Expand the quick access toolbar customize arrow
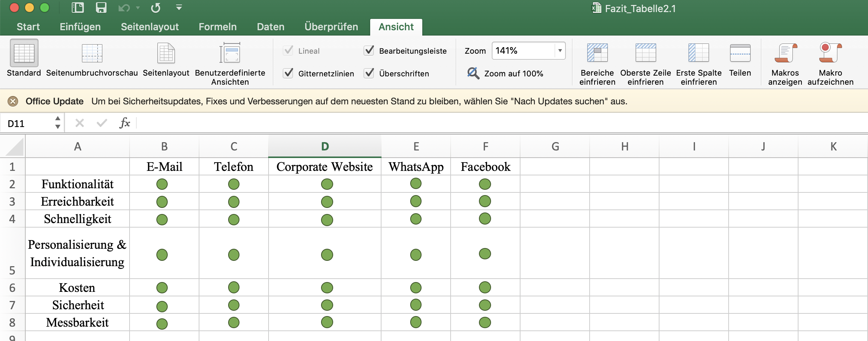Screen dimensions: 868x341 click(x=179, y=8)
